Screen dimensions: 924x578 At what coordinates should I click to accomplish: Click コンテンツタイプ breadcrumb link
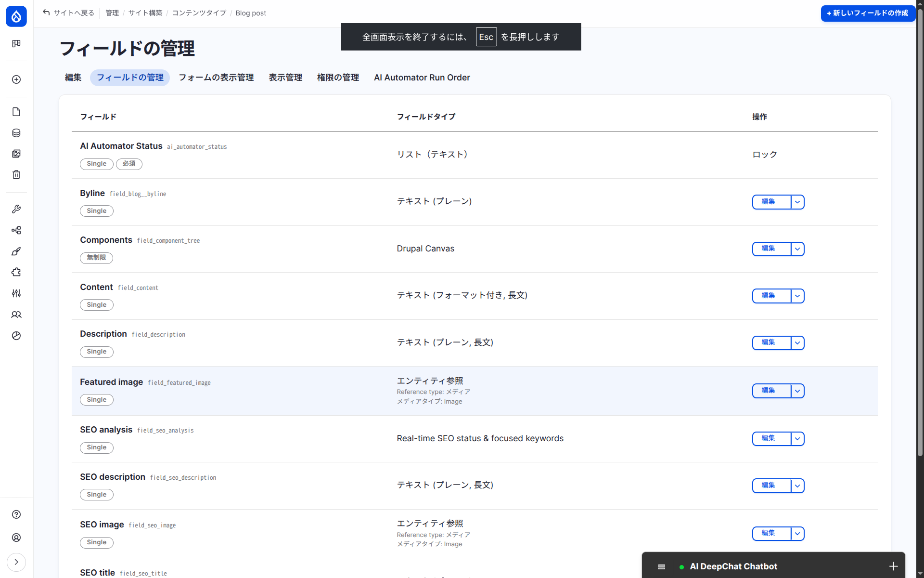199,13
